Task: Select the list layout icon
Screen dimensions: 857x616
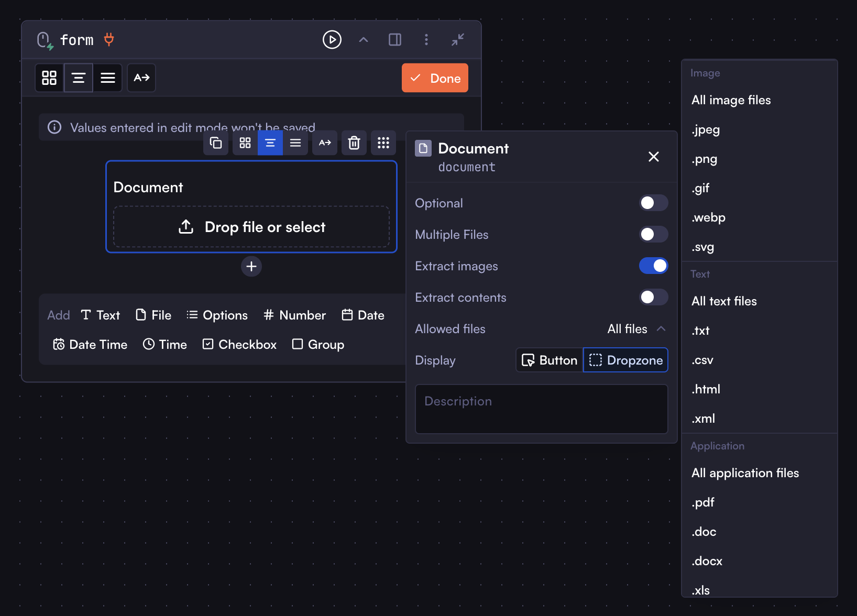Action: (x=107, y=78)
